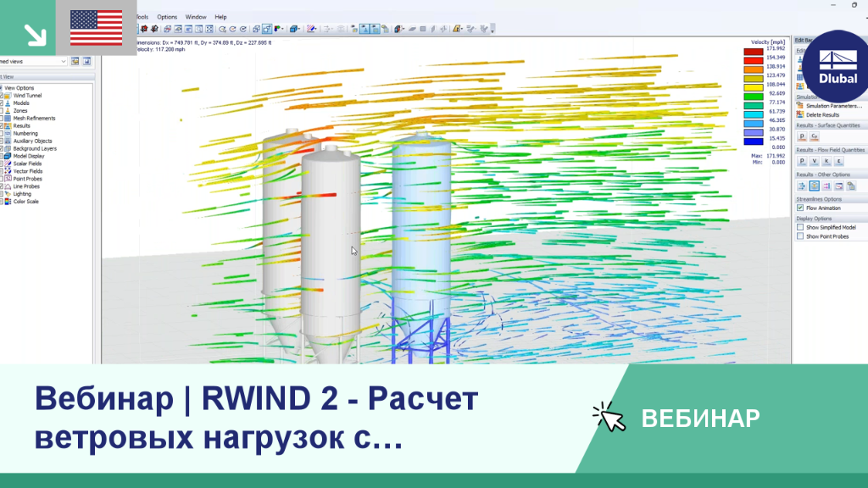This screenshot has height=488, width=868.
Task: Show pressure surface quantity result
Action: tap(802, 136)
